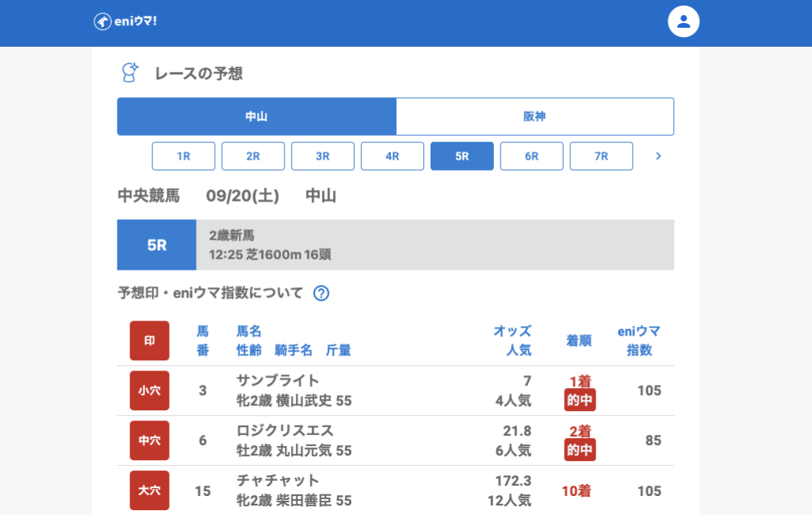The image size is (812, 515).
Task: Go to race 4R
Action: point(393,156)
